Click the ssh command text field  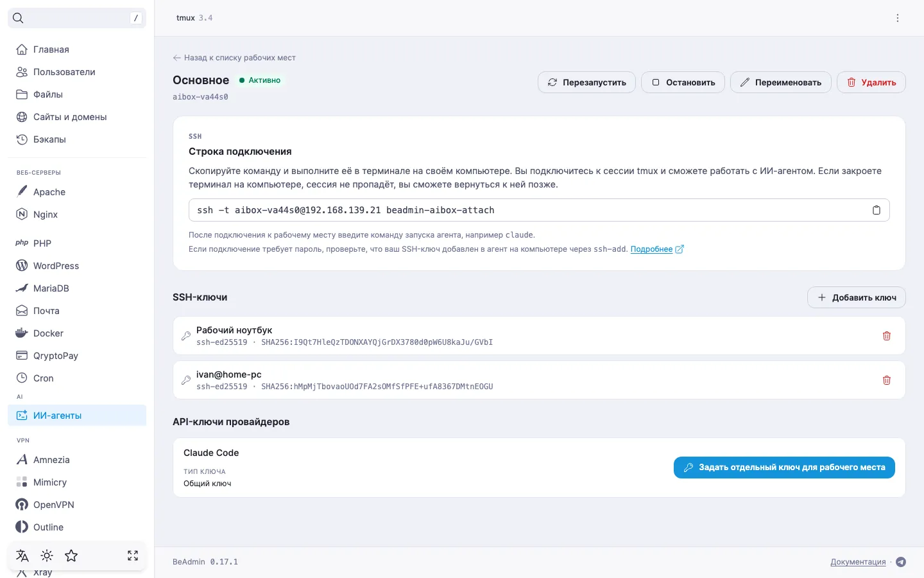(x=539, y=210)
